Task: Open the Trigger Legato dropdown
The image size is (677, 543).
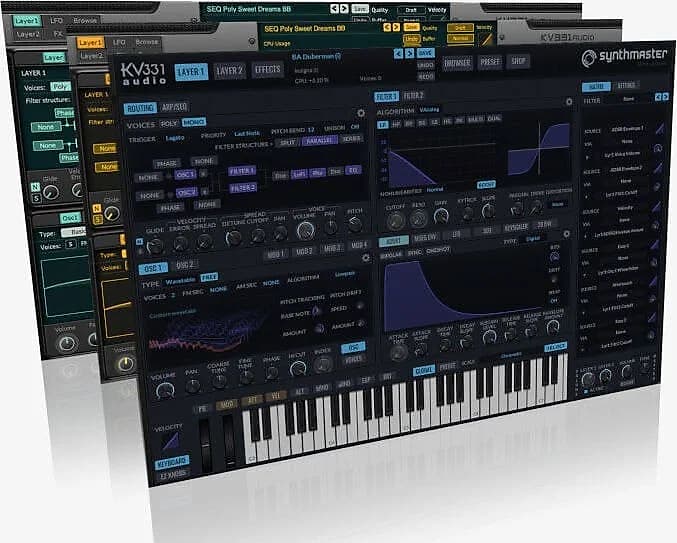Action: click(x=175, y=138)
